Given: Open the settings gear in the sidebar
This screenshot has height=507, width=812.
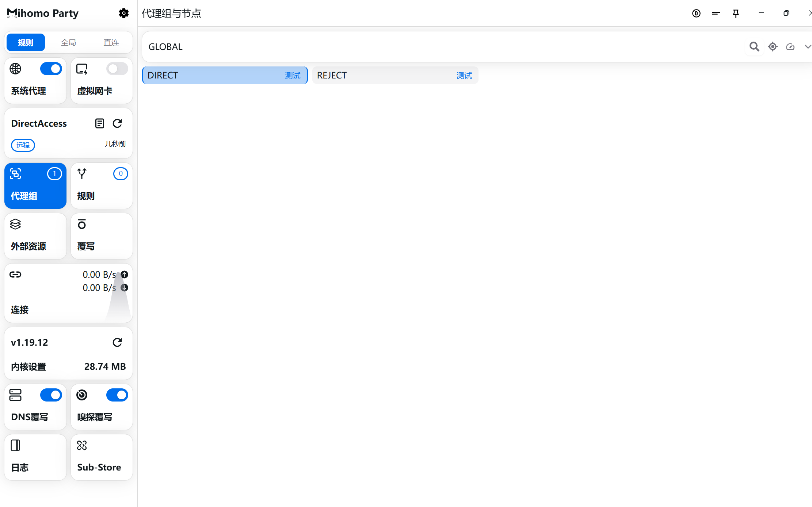Looking at the screenshot, I should pyautogui.click(x=123, y=13).
